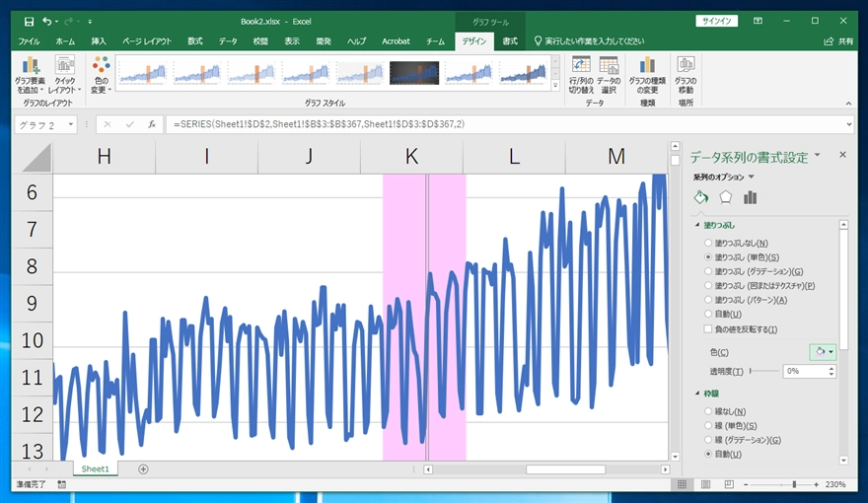Select Automatic (自動) fill radio button

pos(708,314)
